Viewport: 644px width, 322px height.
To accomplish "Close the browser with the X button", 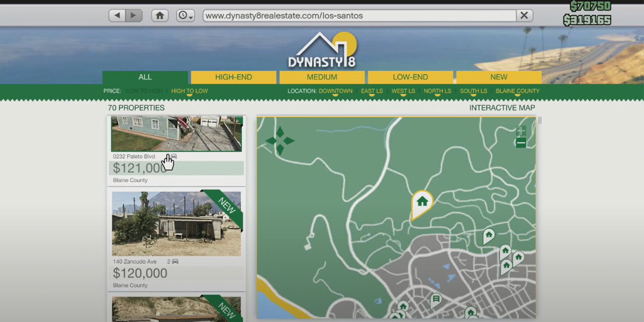I will point(524,15).
